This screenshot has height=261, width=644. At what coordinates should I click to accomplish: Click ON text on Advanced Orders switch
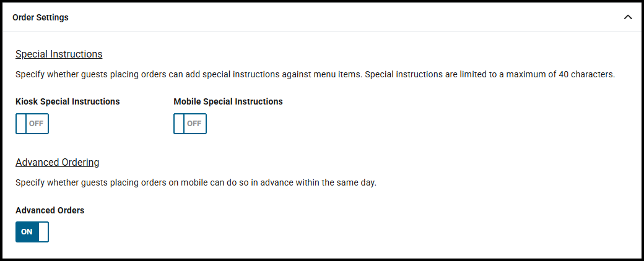(x=27, y=232)
